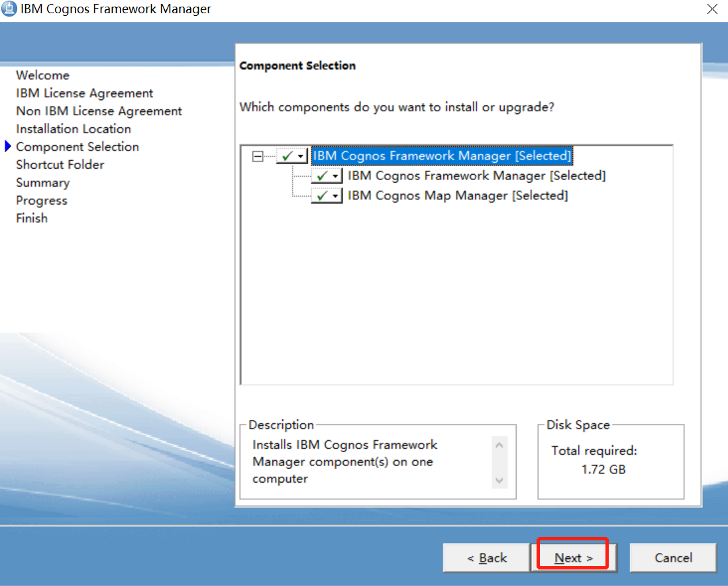Select the IBM Cognos Map Manager row
728x586 pixels.
457,196
